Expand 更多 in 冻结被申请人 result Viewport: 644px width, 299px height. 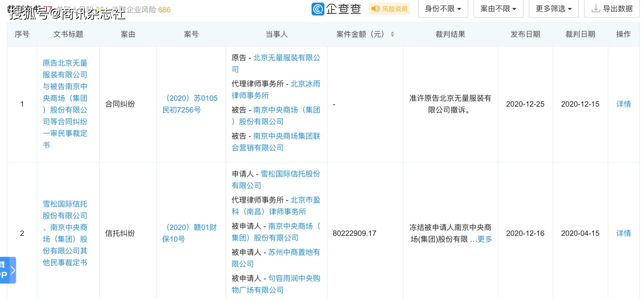485,239
